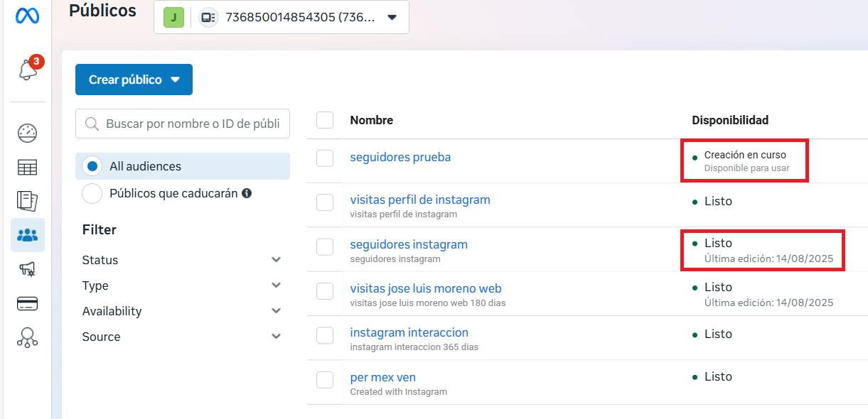
Task: Click the Meta logo icon
Action: tap(27, 16)
